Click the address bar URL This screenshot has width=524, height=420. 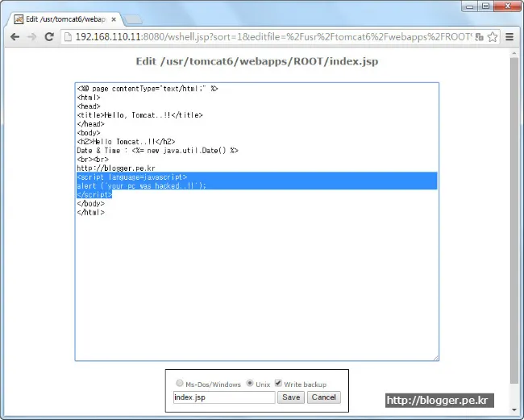click(266, 37)
